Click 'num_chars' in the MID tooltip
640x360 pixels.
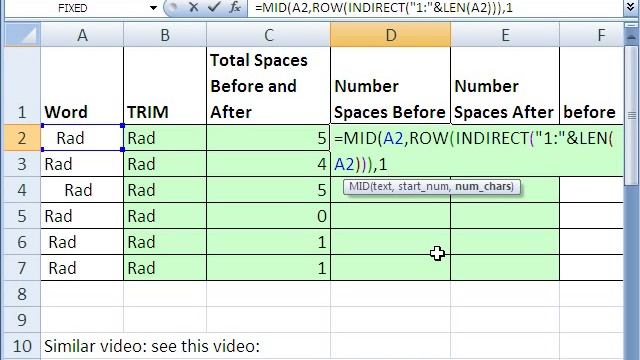(484, 187)
